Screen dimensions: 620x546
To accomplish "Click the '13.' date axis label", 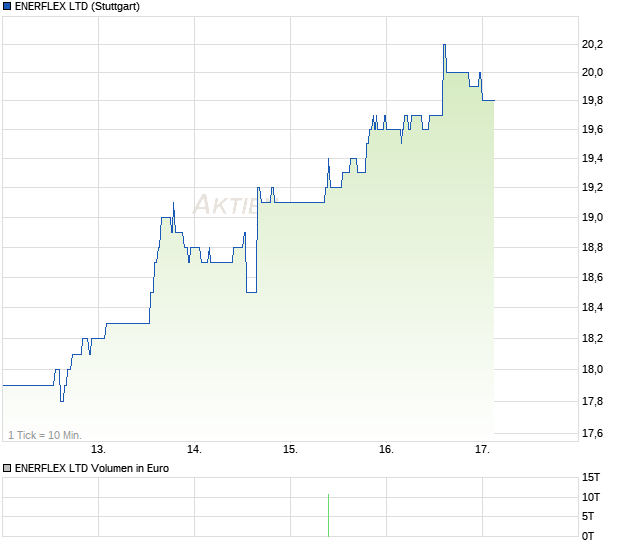I will tap(98, 450).
